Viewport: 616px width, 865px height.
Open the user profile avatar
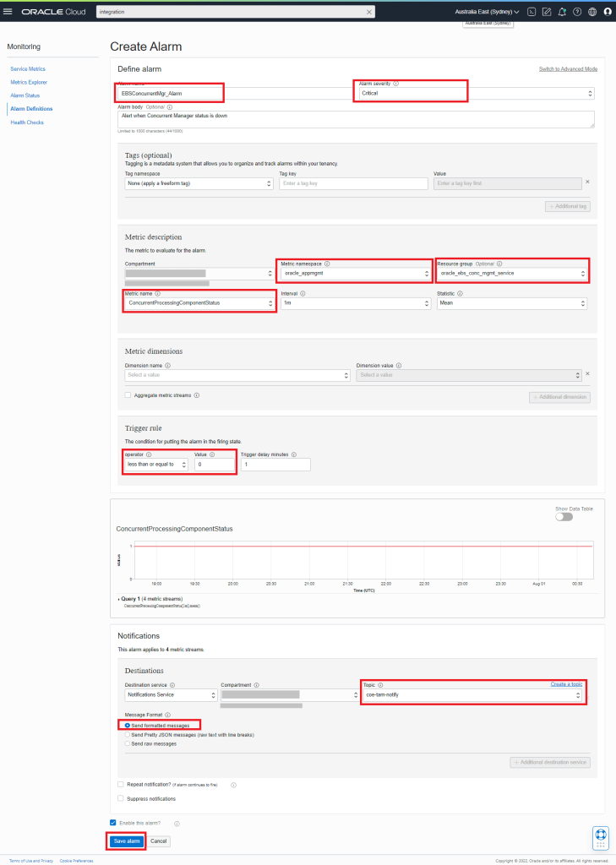pos(608,12)
